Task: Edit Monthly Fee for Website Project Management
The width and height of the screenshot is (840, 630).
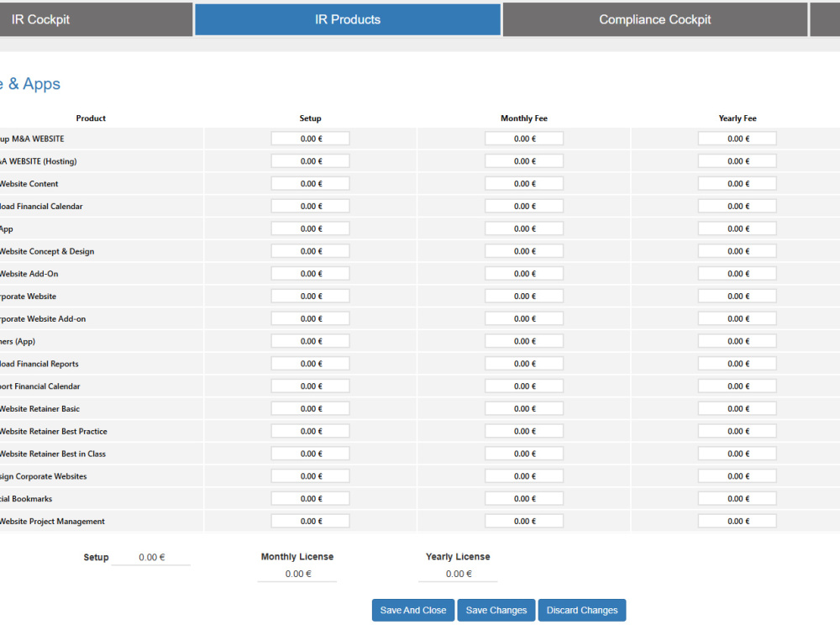Action: point(524,522)
